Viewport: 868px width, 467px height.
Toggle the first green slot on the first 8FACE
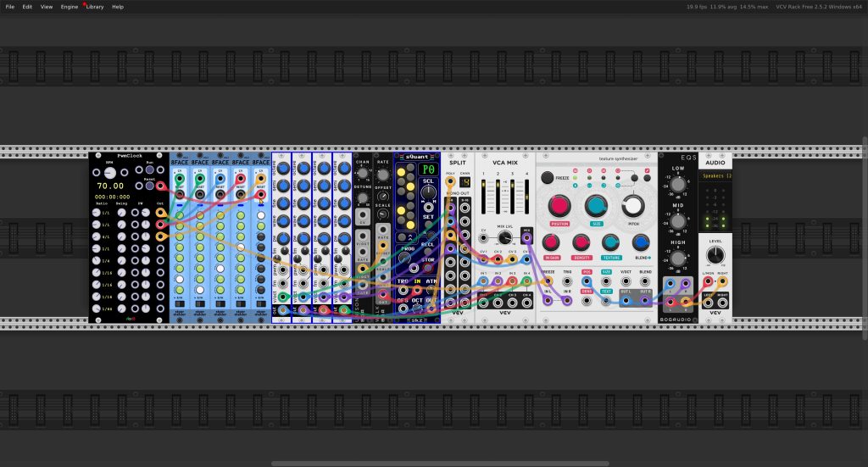tap(180, 215)
